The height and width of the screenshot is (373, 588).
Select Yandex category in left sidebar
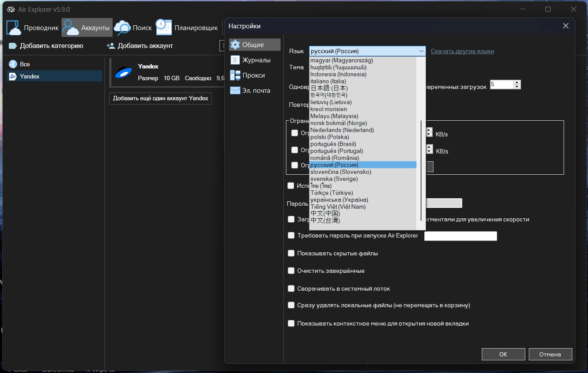click(x=30, y=76)
